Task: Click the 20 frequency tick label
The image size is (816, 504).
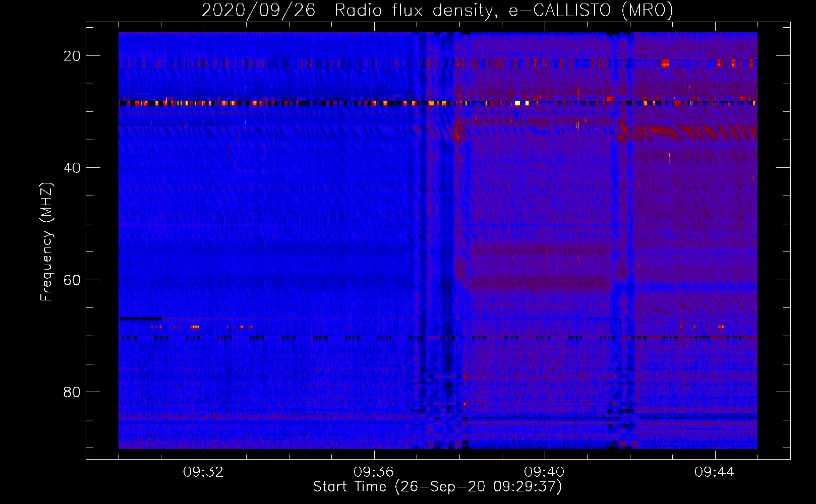Action: (72, 56)
